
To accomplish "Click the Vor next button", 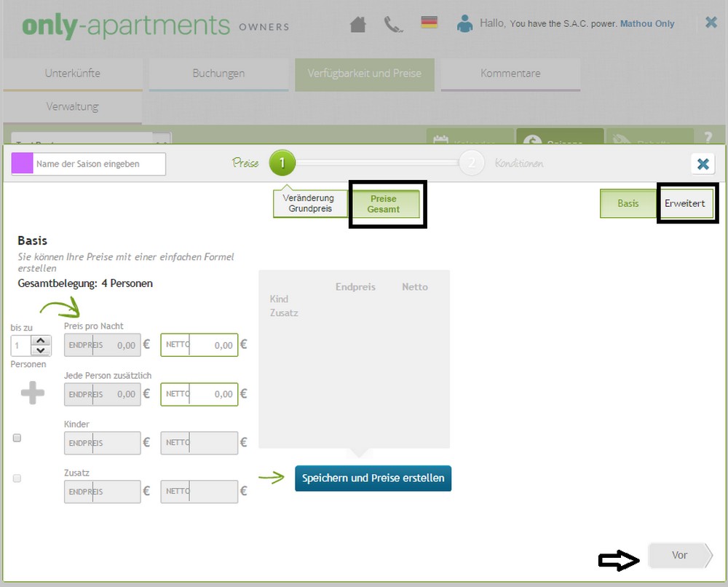I will click(x=678, y=556).
